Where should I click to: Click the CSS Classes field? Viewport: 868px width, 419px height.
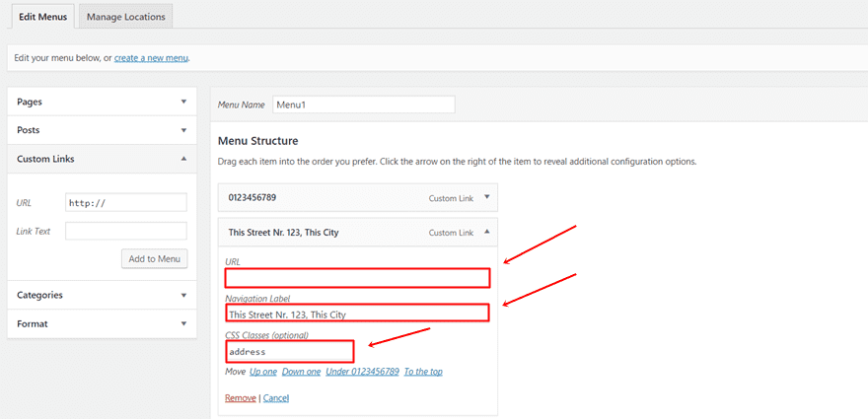coord(289,351)
